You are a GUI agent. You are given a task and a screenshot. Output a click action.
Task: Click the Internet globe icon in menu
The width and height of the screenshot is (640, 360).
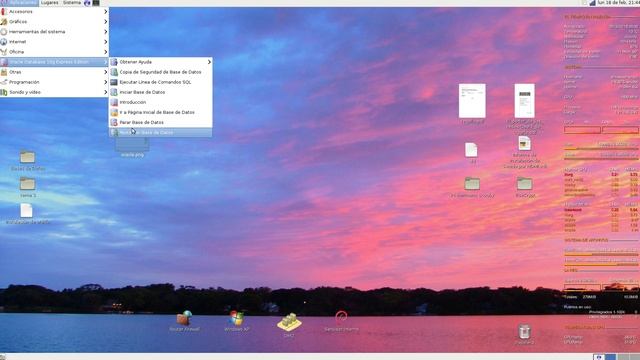click(4, 42)
